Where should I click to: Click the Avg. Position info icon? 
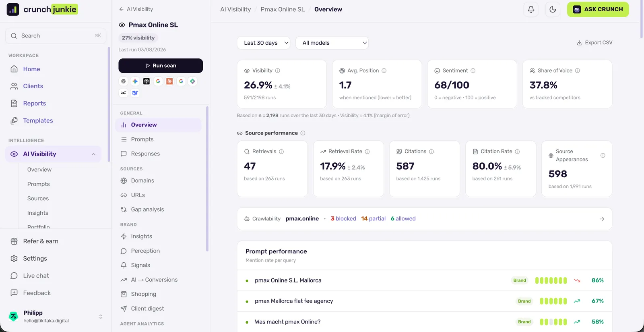[384, 71]
